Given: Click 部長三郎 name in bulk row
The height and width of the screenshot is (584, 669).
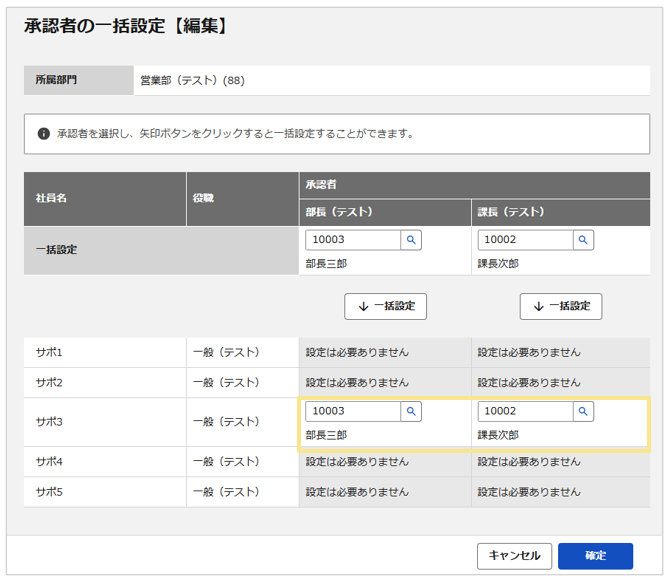Looking at the screenshot, I should 326,264.
